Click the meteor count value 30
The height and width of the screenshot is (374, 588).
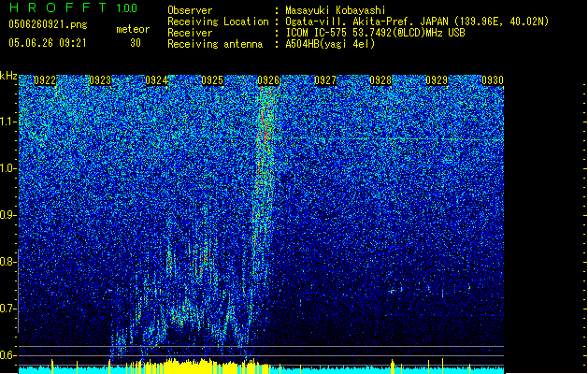point(136,43)
